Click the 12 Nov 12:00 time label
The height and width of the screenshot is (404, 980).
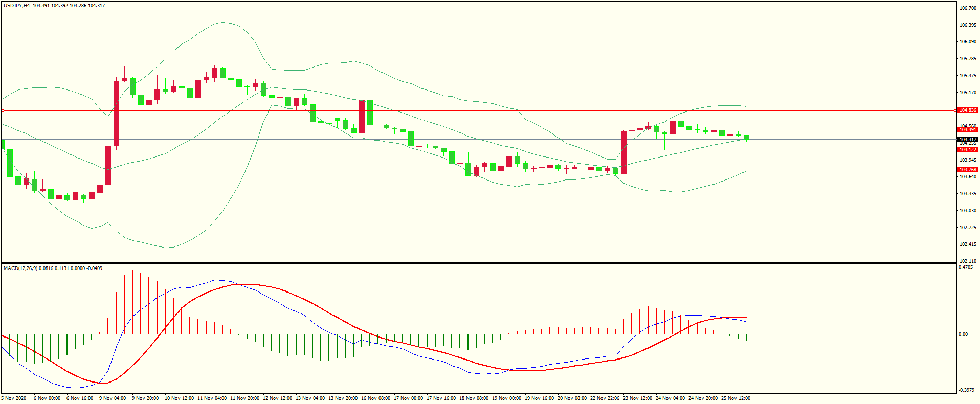(x=277, y=398)
